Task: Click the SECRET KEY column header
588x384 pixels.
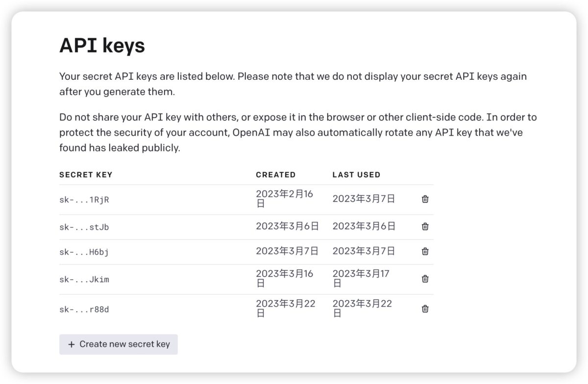Action: [86, 175]
